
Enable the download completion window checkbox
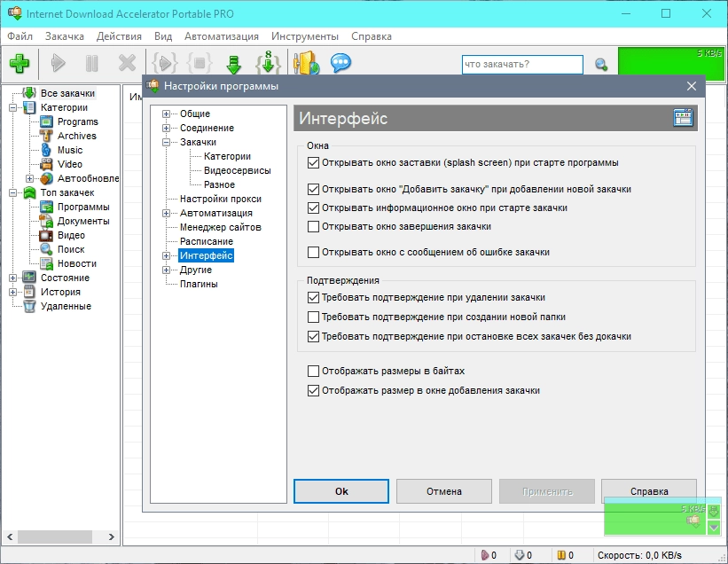point(313,226)
